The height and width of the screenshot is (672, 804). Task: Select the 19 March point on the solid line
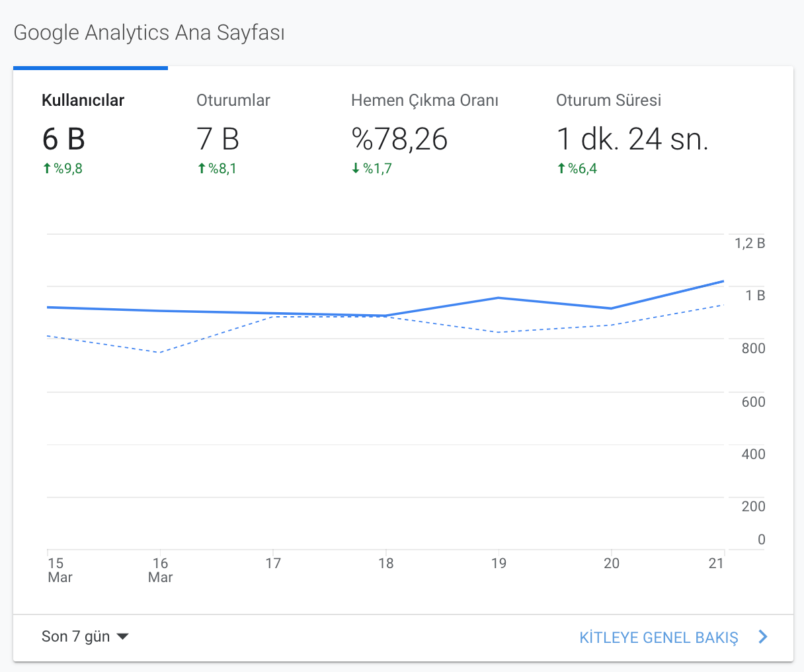click(498, 298)
